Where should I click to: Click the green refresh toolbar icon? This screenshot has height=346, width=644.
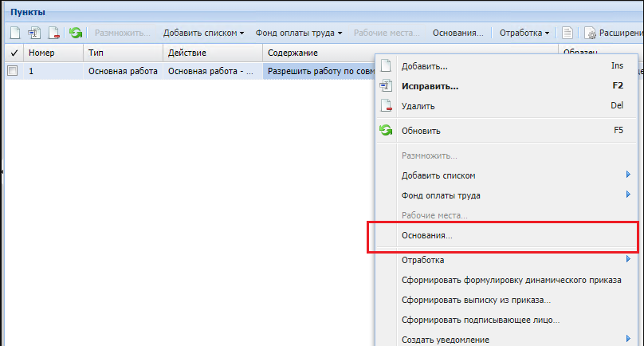76,33
